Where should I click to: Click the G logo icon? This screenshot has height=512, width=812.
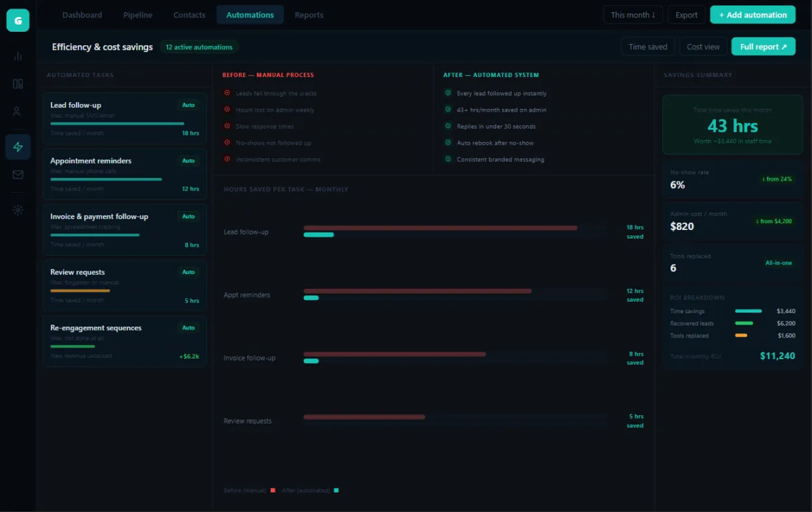[18, 20]
